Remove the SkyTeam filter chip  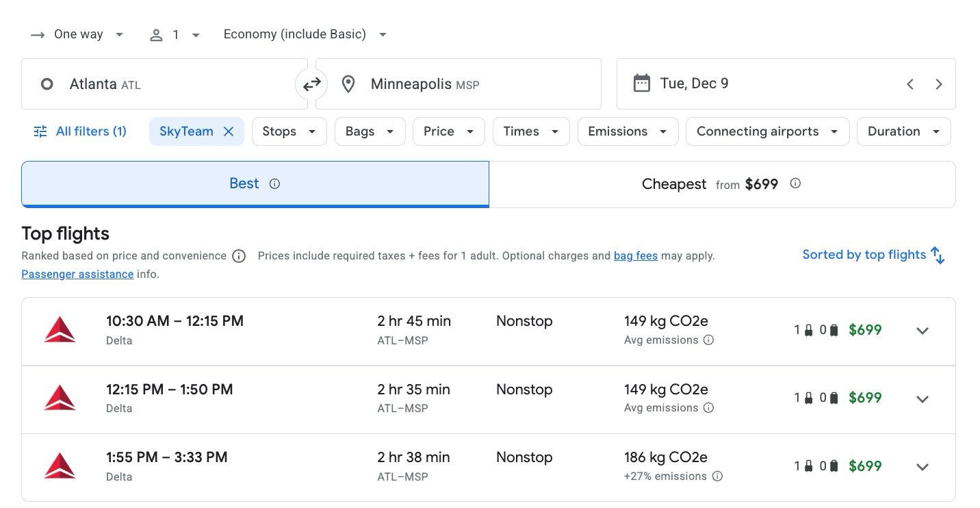coord(229,131)
